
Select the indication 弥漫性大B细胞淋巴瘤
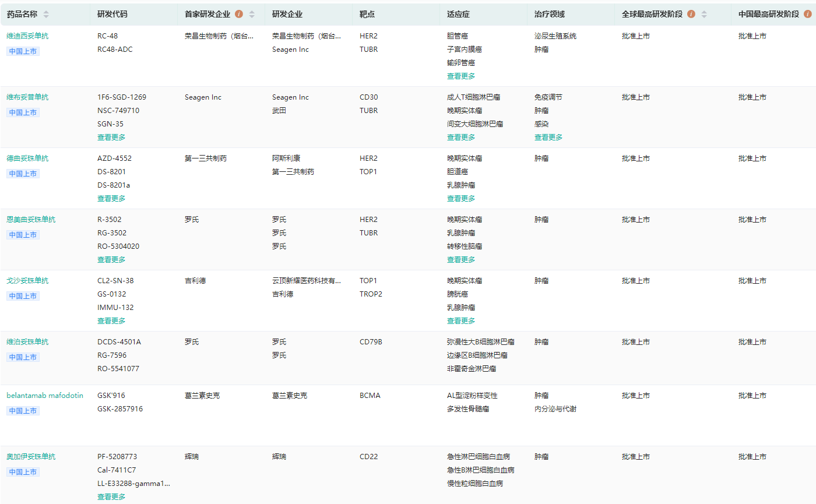481,342
